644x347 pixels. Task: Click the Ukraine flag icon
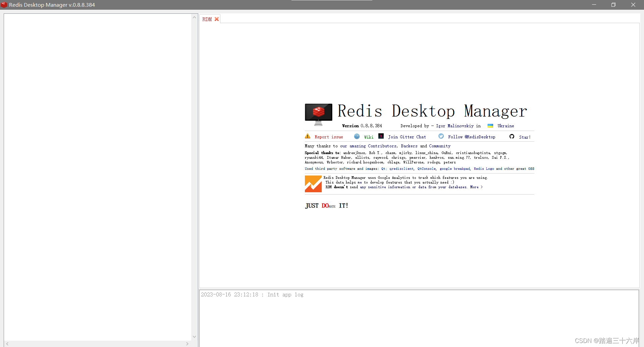(490, 126)
